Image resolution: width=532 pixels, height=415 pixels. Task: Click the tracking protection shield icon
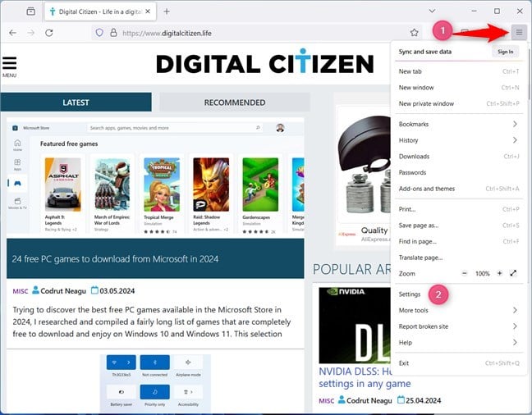click(x=99, y=33)
